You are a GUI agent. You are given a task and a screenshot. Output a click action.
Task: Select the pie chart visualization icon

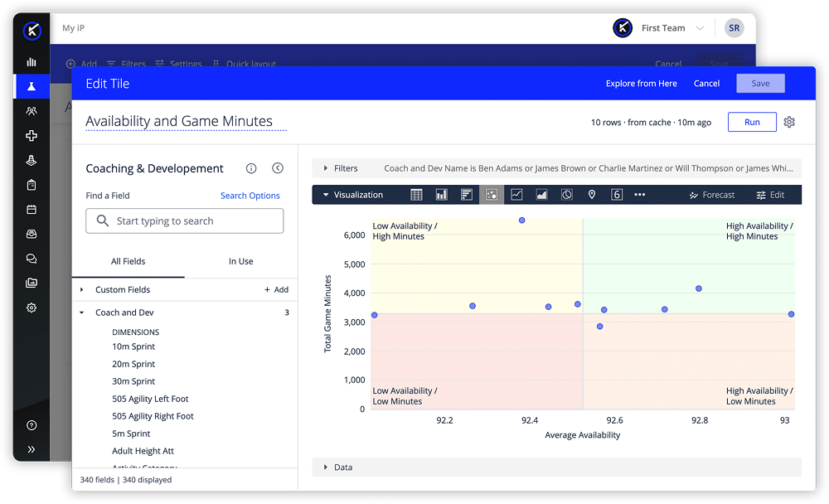point(567,195)
